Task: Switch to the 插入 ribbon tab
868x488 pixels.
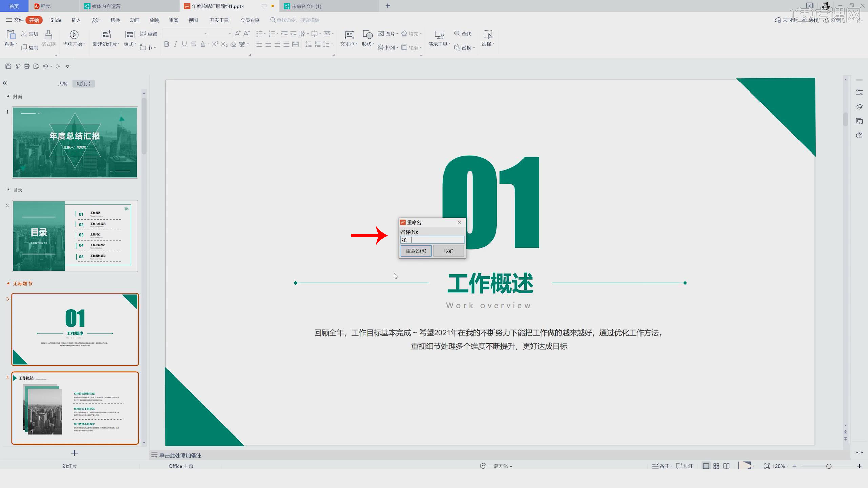Action: click(76, 20)
